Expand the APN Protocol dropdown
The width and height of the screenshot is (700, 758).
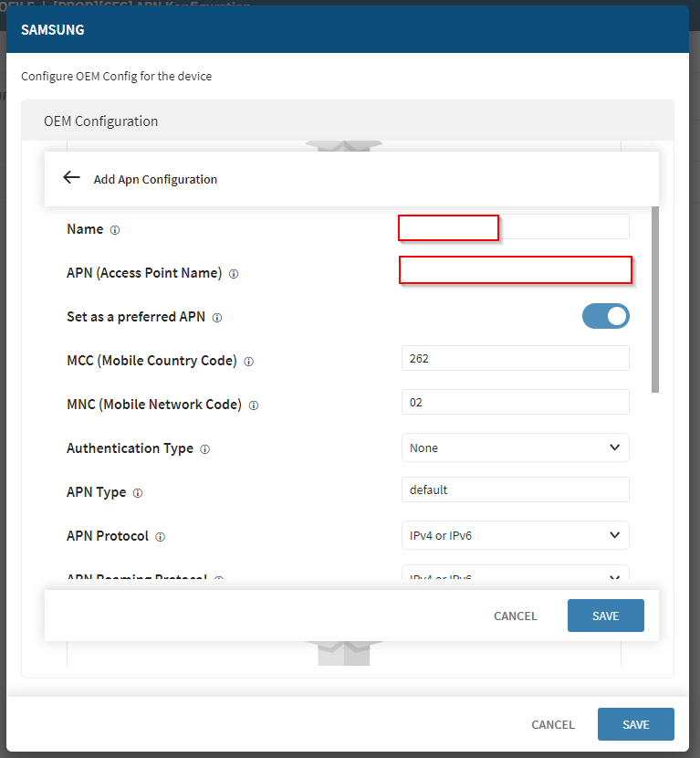[515, 535]
